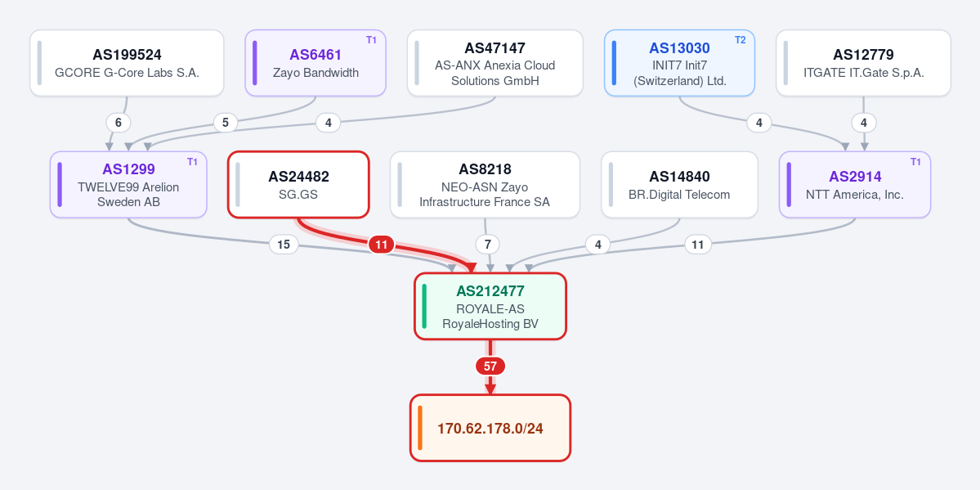Click the AS2914 NTT America node
The height and width of the screenshot is (490, 980).
click(x=855, y=185)
